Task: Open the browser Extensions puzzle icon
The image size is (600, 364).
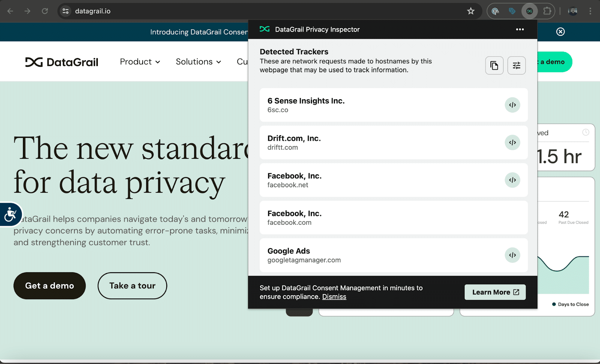Action: click(x=547, y=11)
